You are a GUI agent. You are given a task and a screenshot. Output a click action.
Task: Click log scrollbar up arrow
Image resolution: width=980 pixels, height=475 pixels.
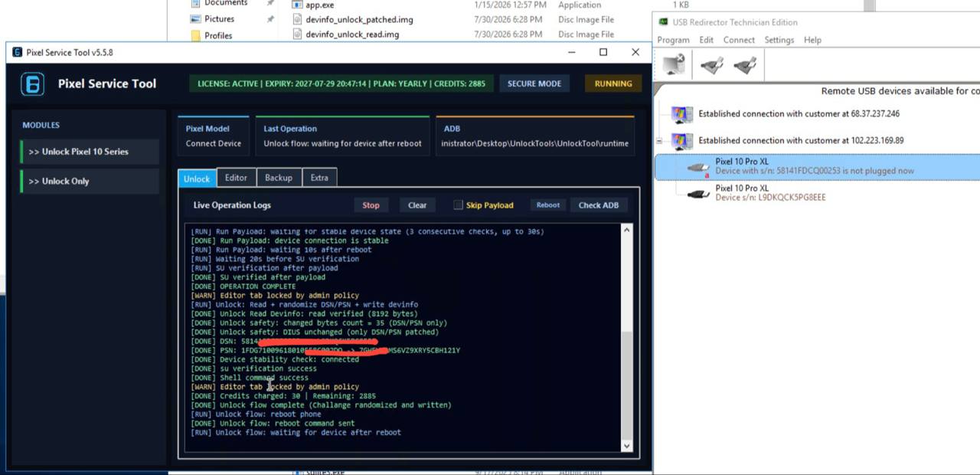pos(626,230)
